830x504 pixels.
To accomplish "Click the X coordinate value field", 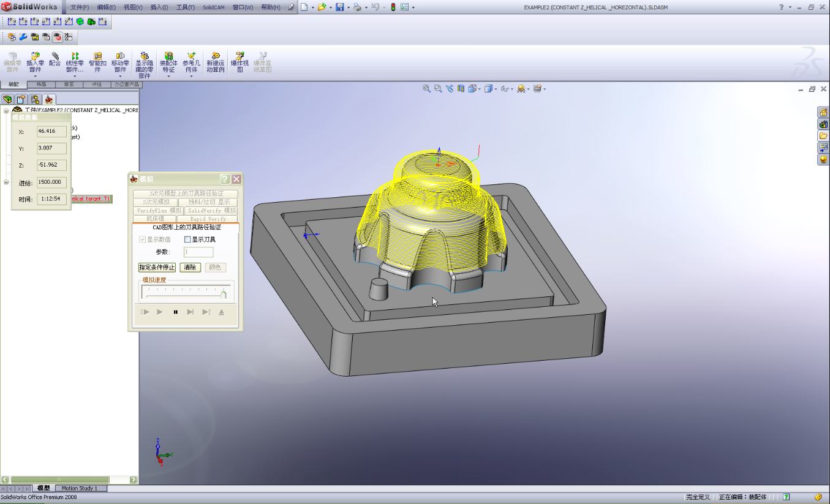I will (x=51, y=131).
